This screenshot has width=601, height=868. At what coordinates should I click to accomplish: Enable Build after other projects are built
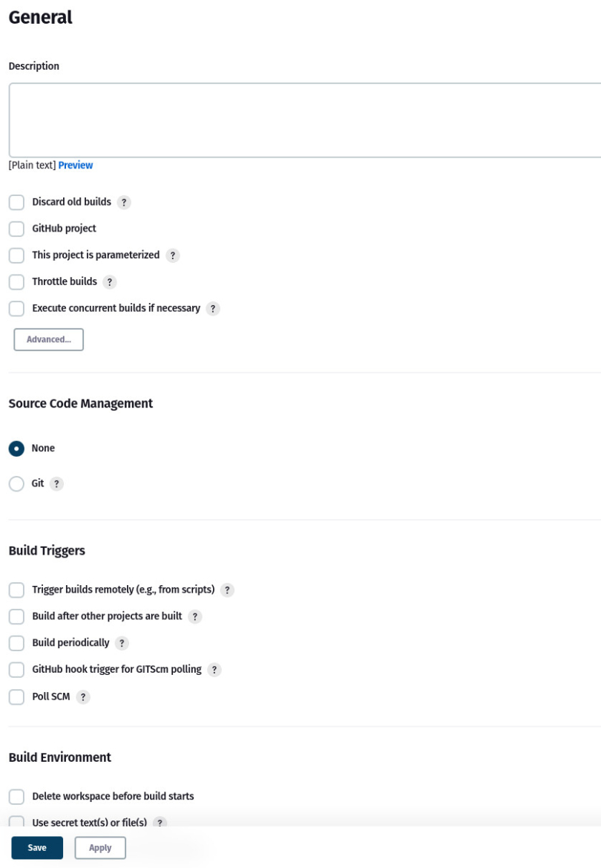point(16,616)
